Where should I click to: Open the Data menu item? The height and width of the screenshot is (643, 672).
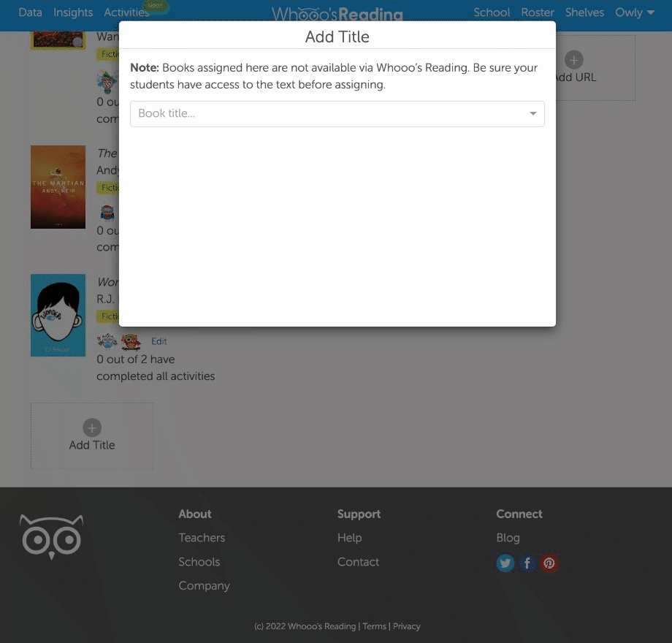coord(30,12)
